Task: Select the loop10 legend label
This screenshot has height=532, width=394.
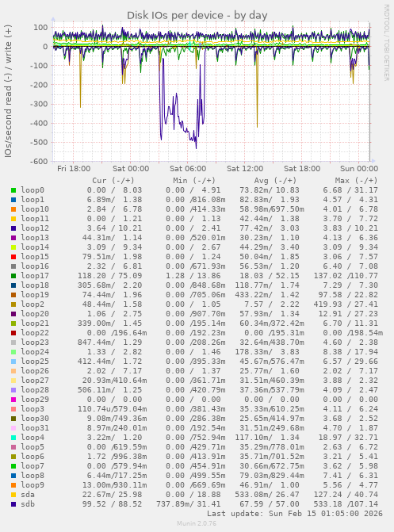Action: 35,209
